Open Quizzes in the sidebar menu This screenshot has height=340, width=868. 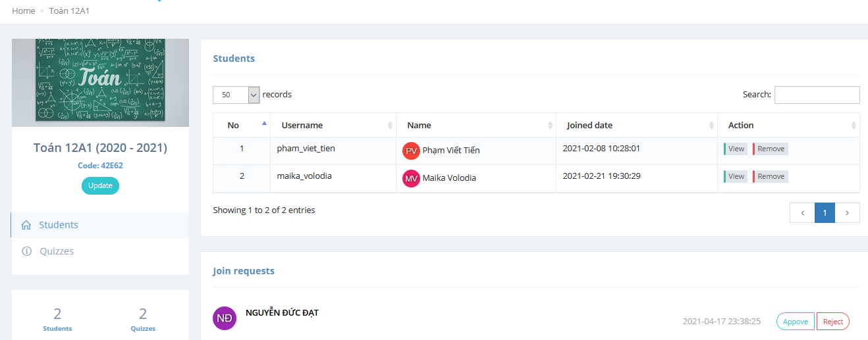(57, 251)
